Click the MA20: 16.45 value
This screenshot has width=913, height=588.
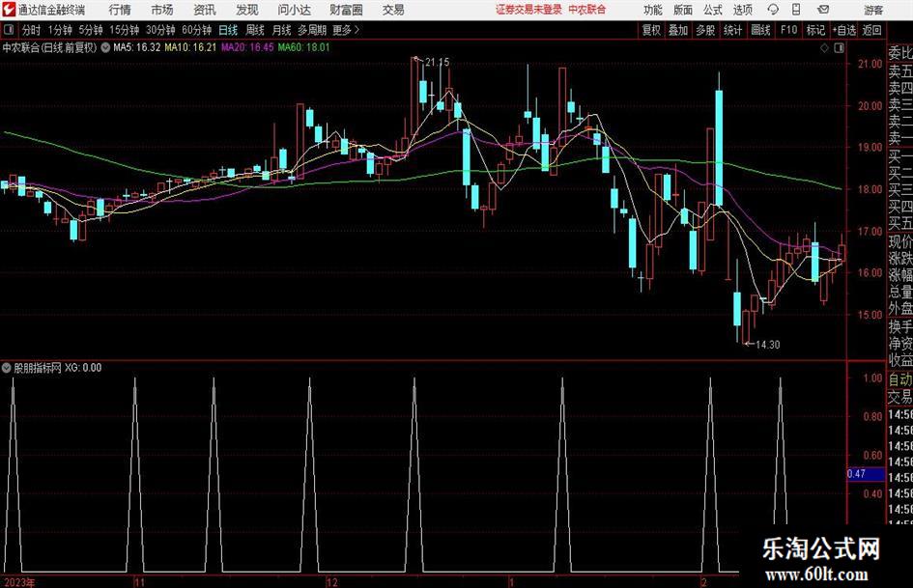tap(247, 47)
